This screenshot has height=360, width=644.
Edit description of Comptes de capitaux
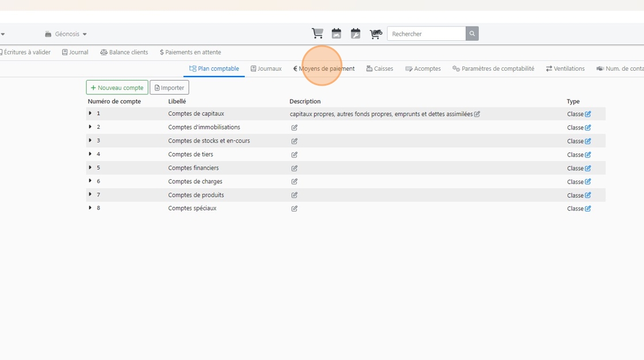(x=477, y=114)
